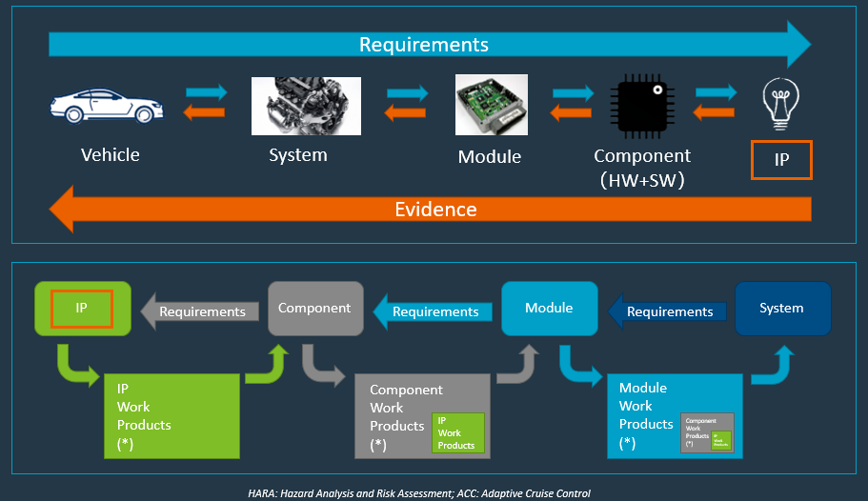
Task: Click the grey Requirements arrow pointing to IP
Action: click(196, 311)
